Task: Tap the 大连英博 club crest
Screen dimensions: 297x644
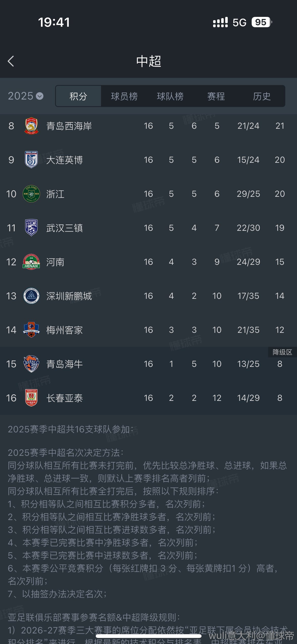Action: click(x=31, y=160)
